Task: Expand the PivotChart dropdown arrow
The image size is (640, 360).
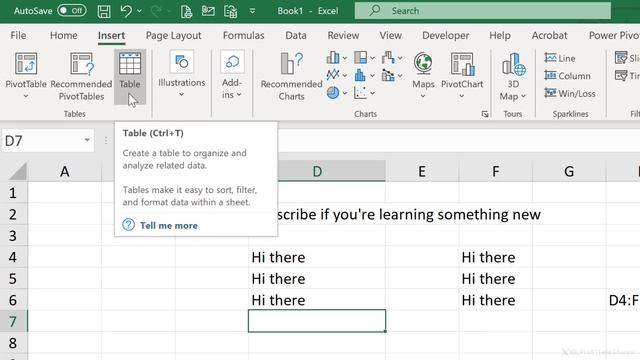Action: click(462, 96)
